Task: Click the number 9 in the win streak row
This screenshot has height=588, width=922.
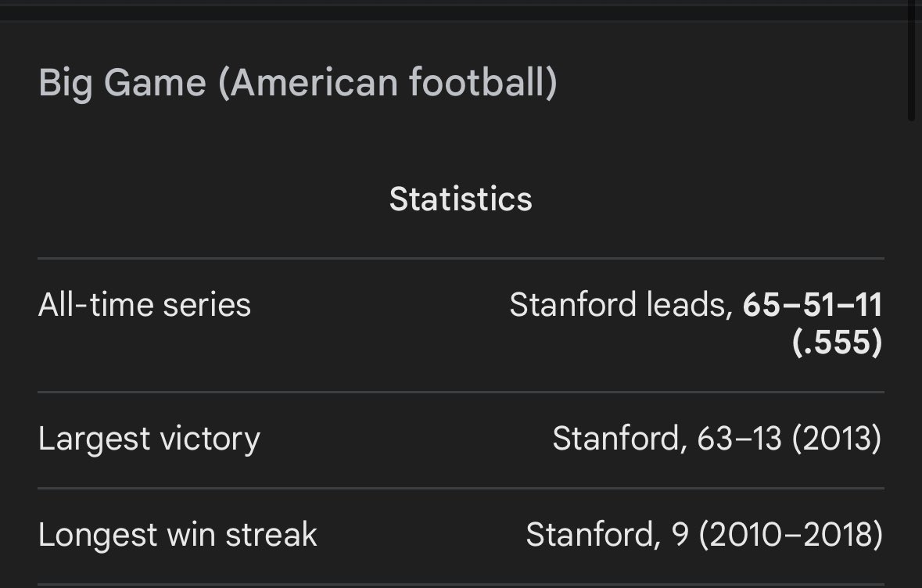Action: (680, 535)
